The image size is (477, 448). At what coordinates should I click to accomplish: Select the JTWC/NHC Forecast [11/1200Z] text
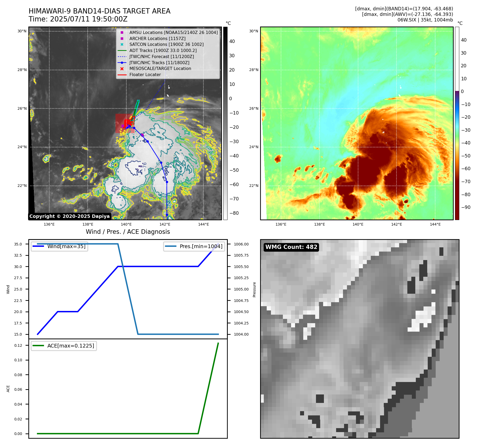(x=162, y=57)
